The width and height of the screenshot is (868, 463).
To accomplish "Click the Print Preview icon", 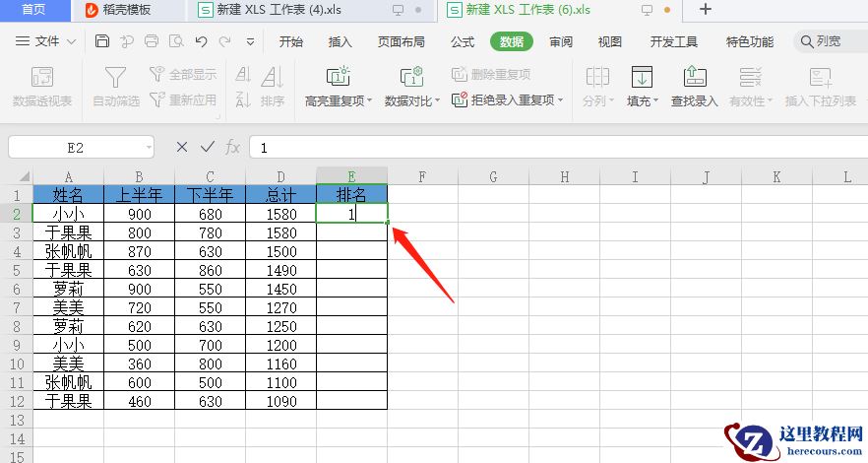I will click(176, 41).
